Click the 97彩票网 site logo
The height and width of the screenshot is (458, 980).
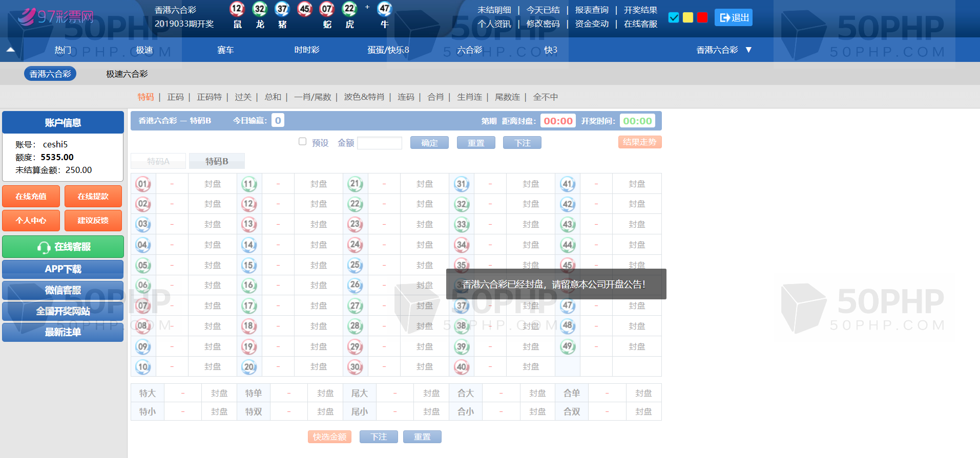[x=55, y=17]
